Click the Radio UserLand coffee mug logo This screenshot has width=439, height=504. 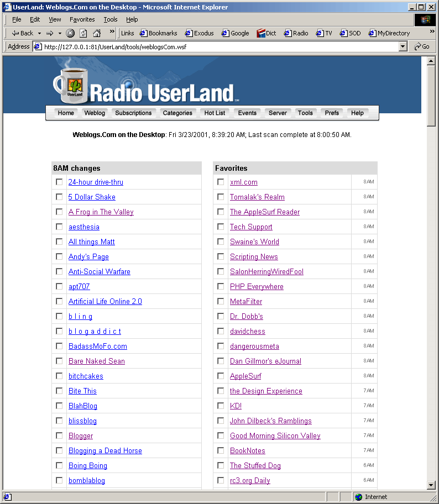pyautogui.click(x=69, y=85)
